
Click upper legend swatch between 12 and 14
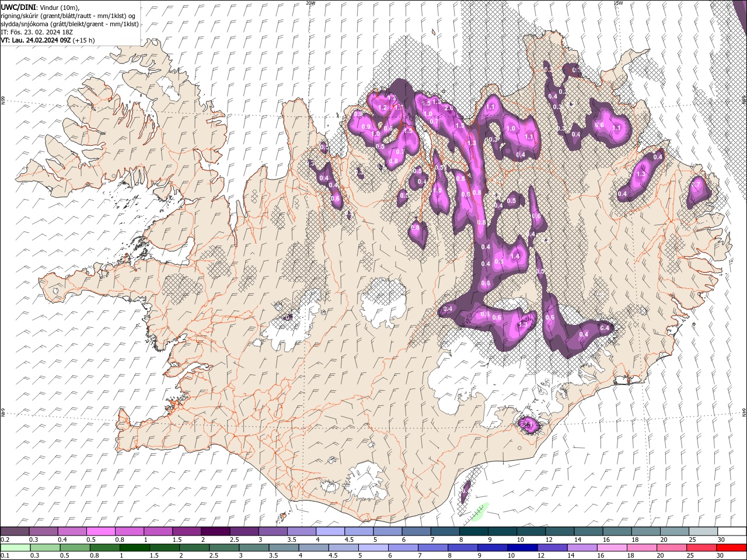click(x=560, y=531)
